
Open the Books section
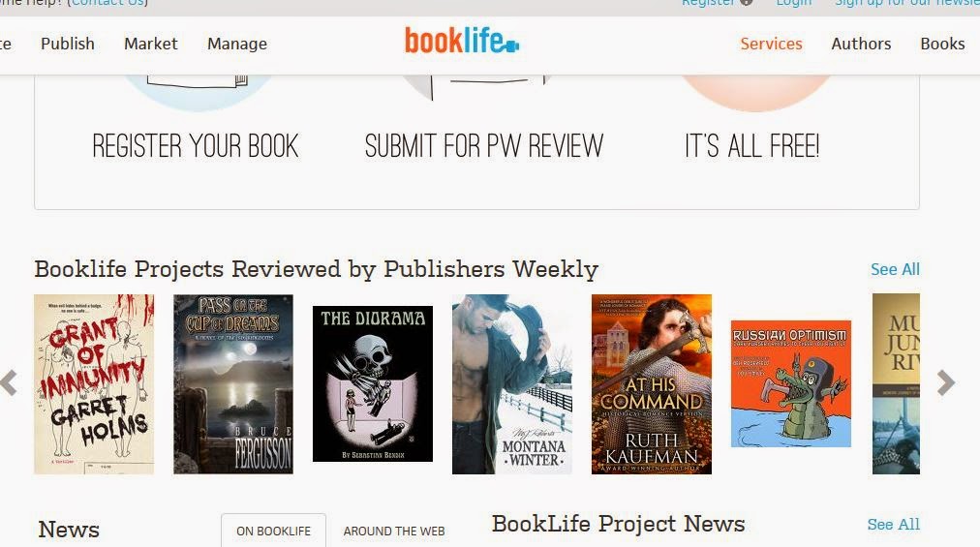tap(942, 44)
